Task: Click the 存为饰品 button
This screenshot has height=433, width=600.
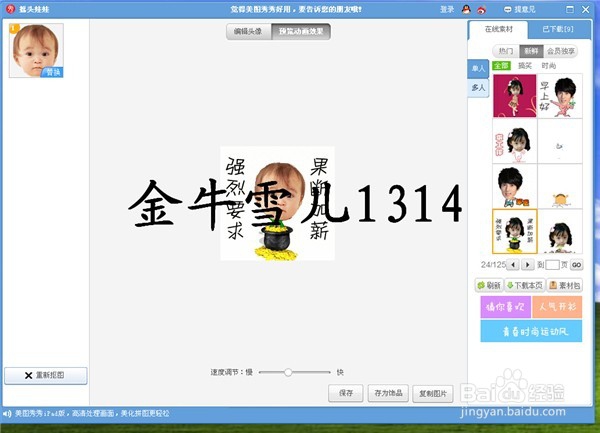Action: 388,393
